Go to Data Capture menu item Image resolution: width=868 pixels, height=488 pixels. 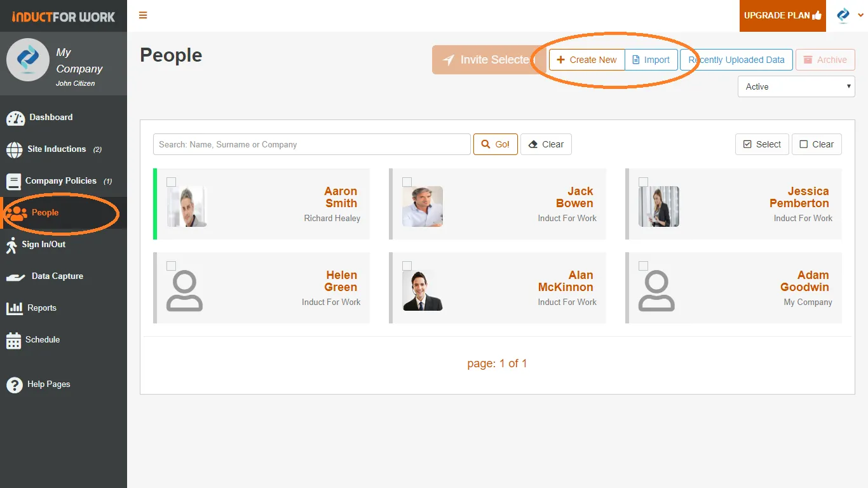point(57,276)
